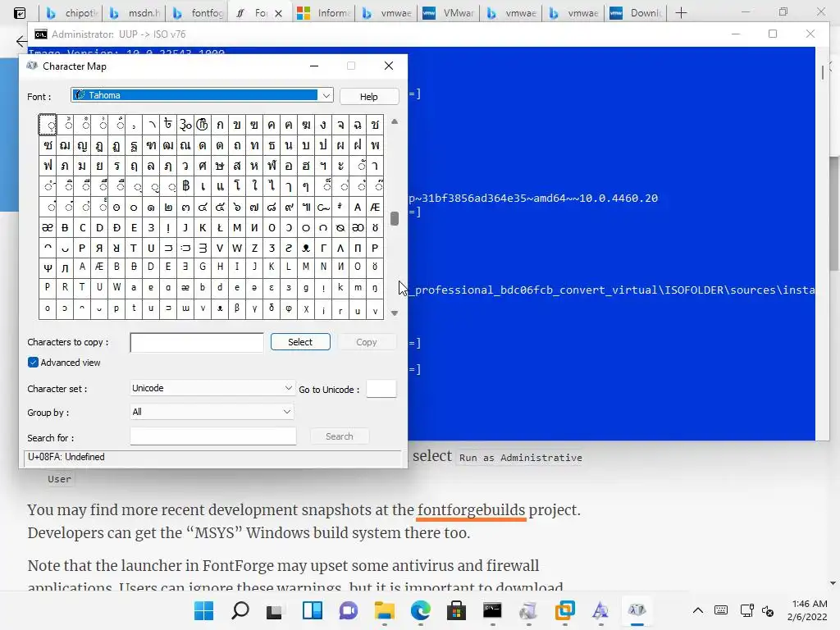Viewport: 840px width, 630px height.
Task: Close the active FontForge browser tab
Action: tap(279, 13)
